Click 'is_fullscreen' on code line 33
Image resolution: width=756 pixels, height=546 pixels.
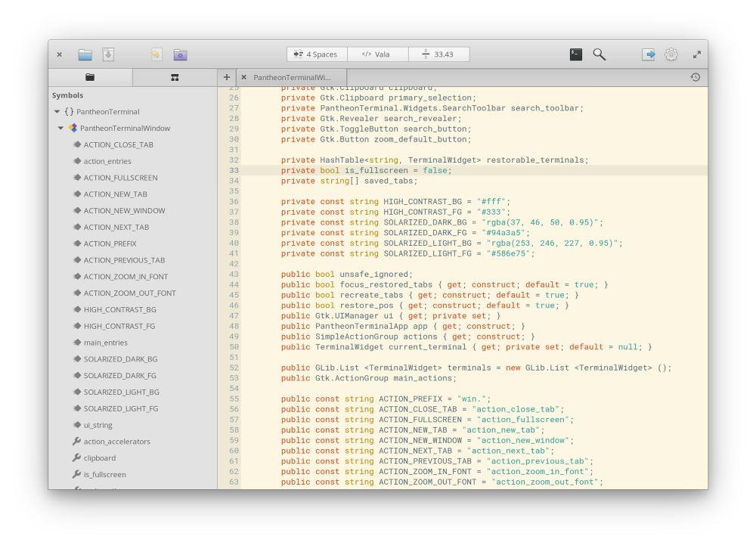coord(376,170)
